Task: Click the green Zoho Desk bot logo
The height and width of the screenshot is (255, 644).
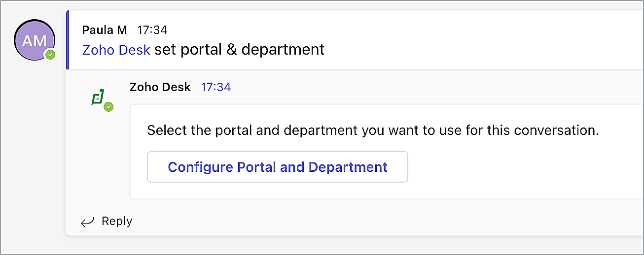Action: click(x=97, y=97)
